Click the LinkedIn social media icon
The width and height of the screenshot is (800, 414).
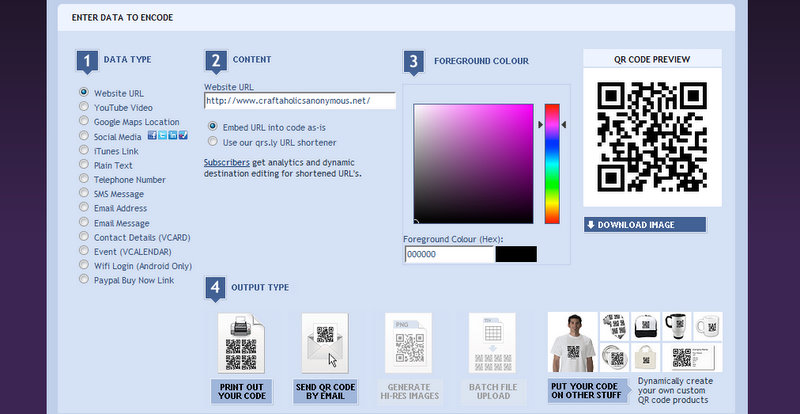point(173,135)
